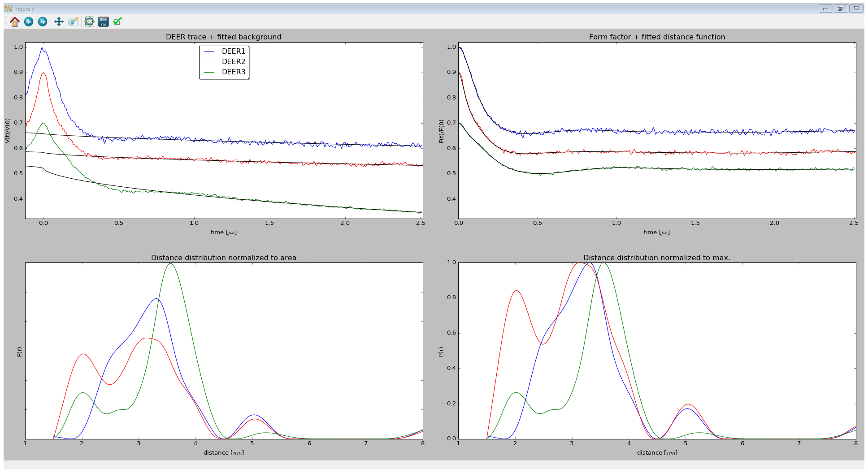The image size is (868, 473).
Task: Click the "Distance distribution normalized to max." title
Action: click(656, 258)
